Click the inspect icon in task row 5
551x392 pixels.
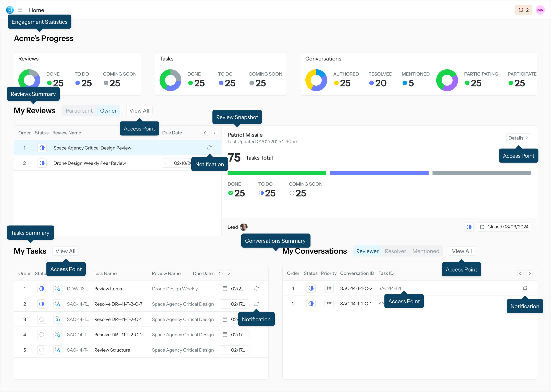[58, 350]
